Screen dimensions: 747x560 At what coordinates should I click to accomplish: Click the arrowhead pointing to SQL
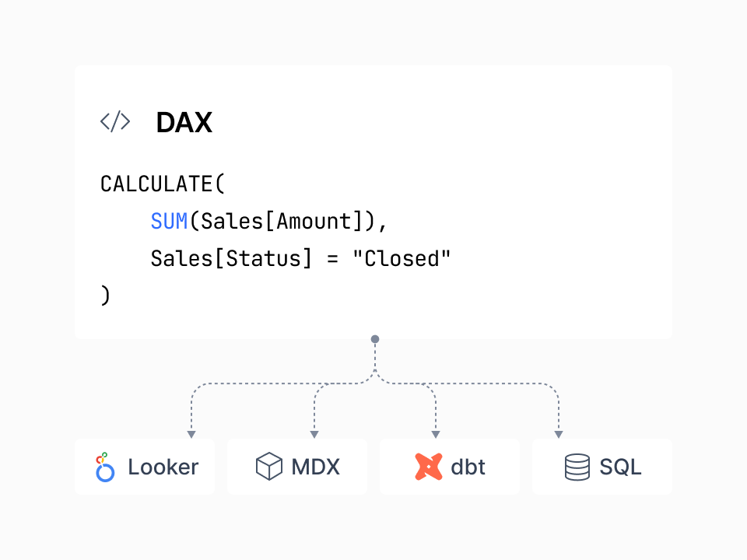point(559,434)
